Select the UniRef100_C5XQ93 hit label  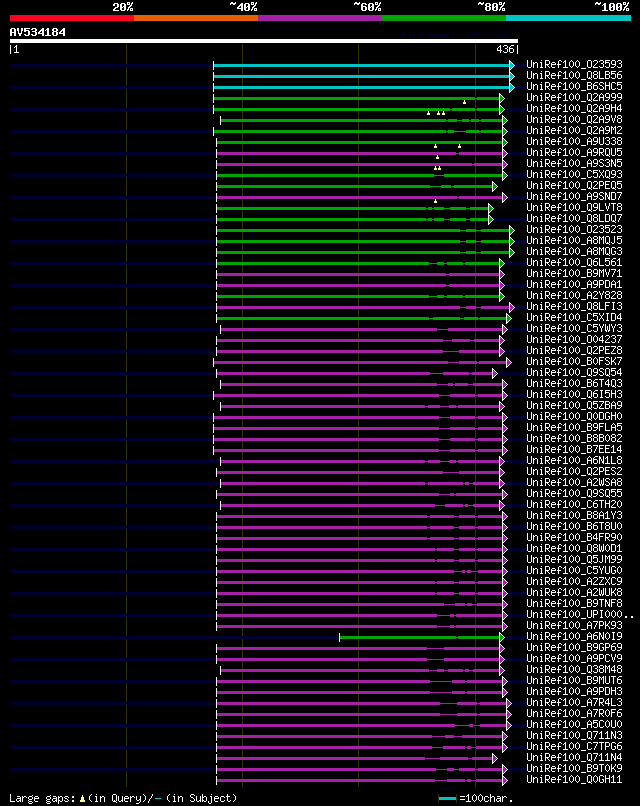click(x=574, y=175)
